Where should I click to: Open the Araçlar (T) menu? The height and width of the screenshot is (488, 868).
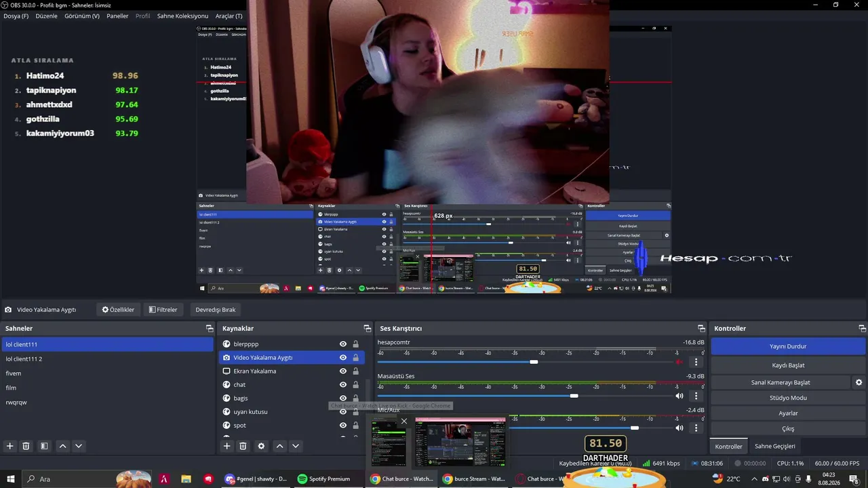(x=229, y=16)
